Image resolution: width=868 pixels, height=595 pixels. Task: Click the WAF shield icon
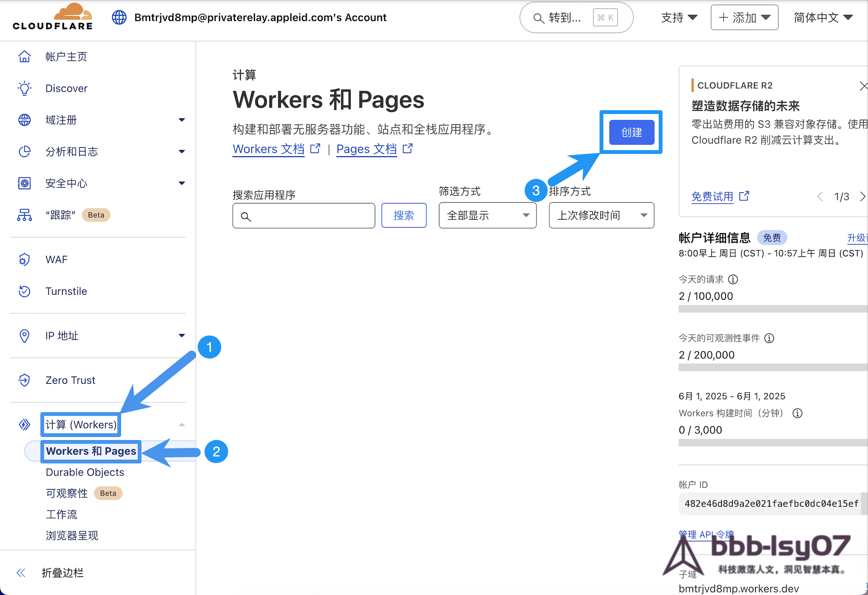[24, 259]
